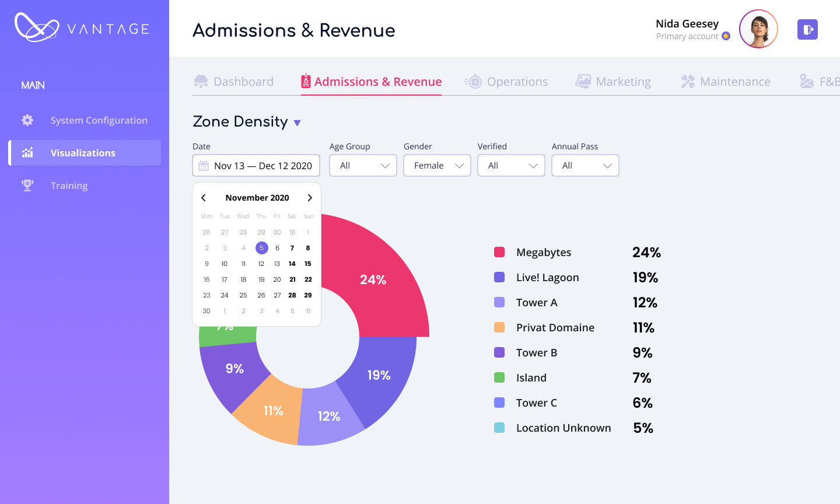Click Nida Geesey's profile avatar

click(x=758, y=29)
